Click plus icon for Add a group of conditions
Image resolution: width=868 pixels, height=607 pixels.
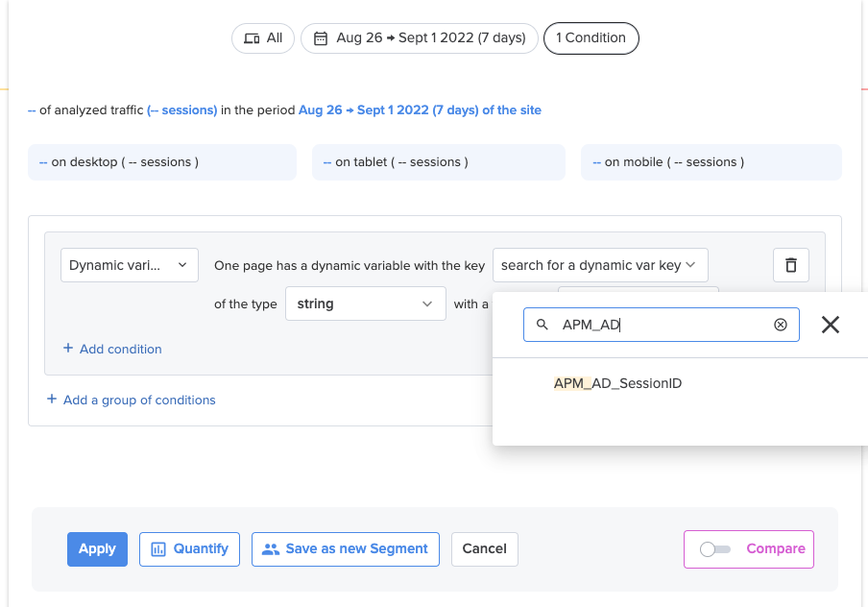(x=52, y=399)
